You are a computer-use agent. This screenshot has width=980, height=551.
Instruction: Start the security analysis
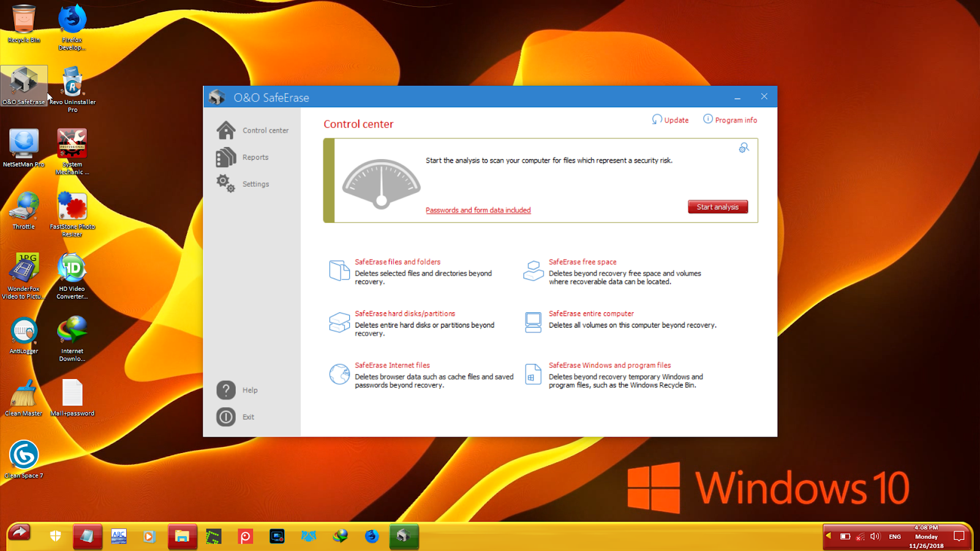point(718,207)
